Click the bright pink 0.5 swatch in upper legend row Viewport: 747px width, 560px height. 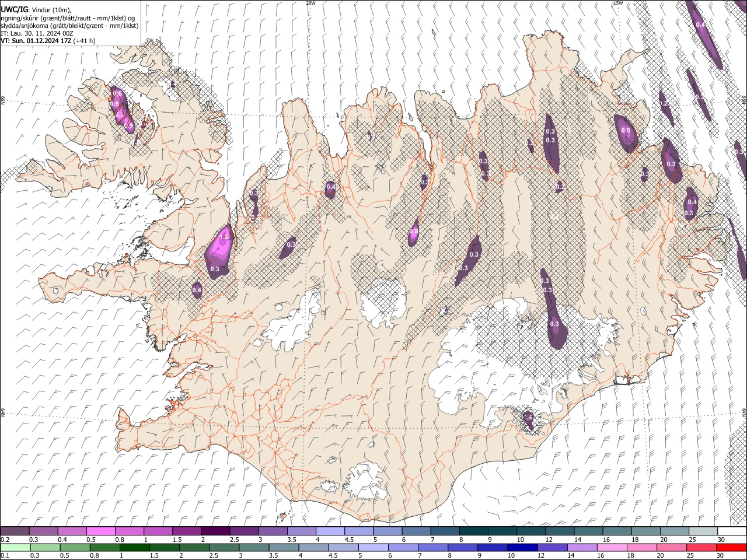(100, 531)
